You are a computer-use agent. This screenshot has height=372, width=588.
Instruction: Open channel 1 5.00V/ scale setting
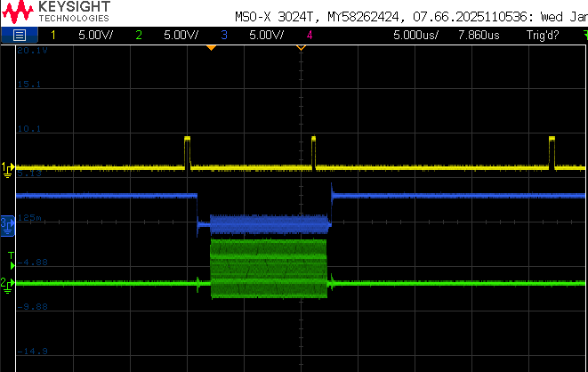point(95,36)
